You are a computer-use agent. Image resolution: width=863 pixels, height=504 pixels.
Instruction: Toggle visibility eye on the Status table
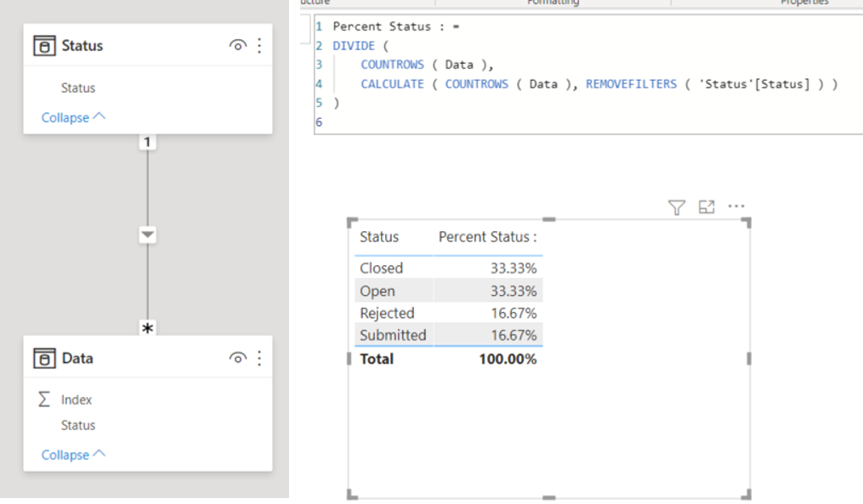point(237,46)
